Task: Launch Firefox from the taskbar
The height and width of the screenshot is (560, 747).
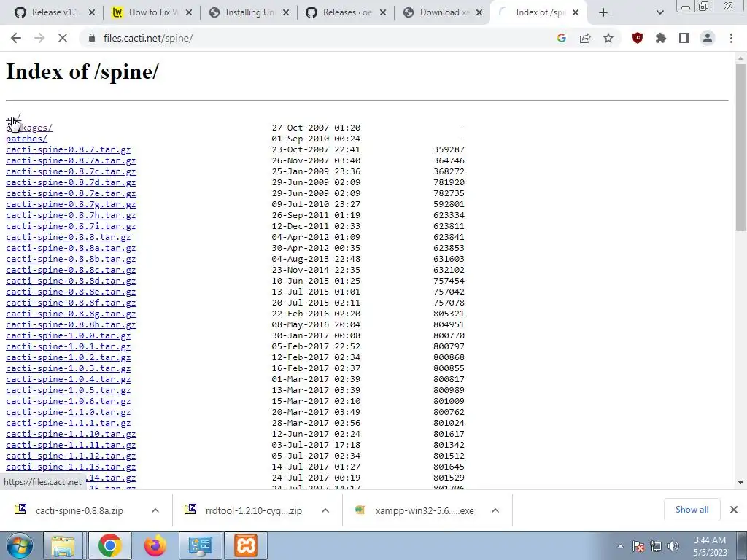Action: pos(155,545)
